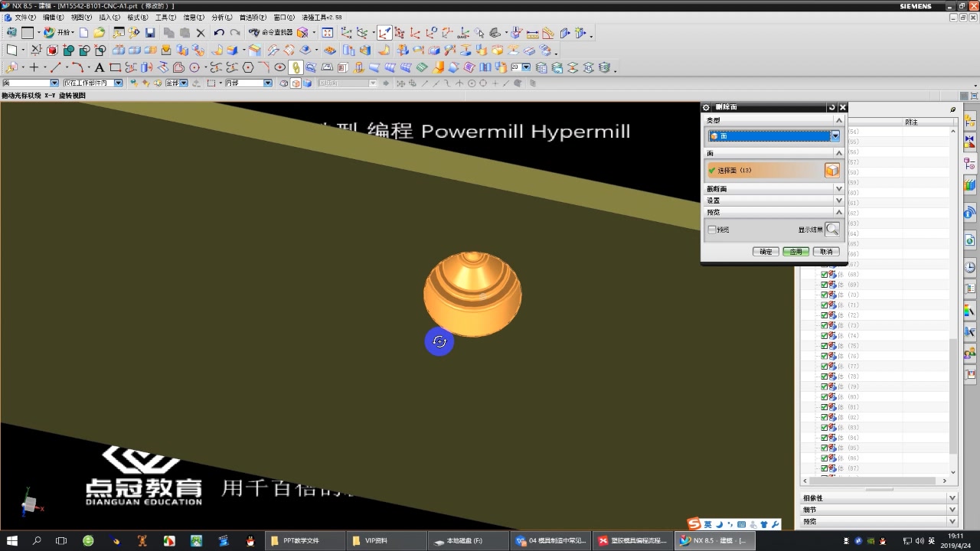Click the face selection cube icon in dialog
The width and height of the screenshot is (980, 551).
click(x=831, y=171)
